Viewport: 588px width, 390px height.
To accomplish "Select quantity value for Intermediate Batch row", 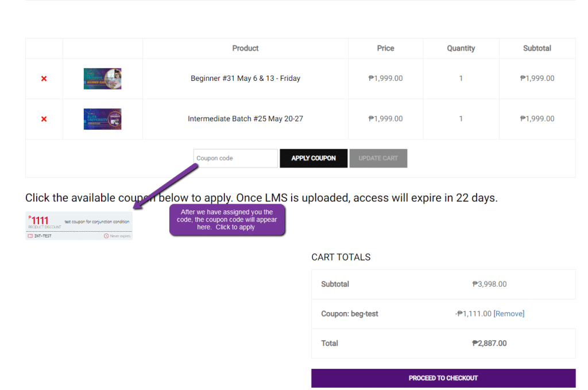I will click(461, 119).
